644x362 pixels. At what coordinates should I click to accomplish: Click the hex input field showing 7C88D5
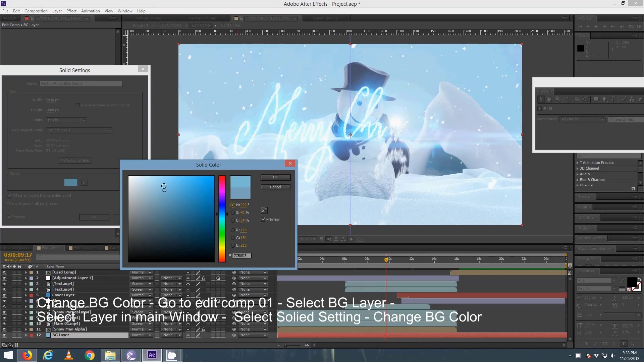click(242, 255)
